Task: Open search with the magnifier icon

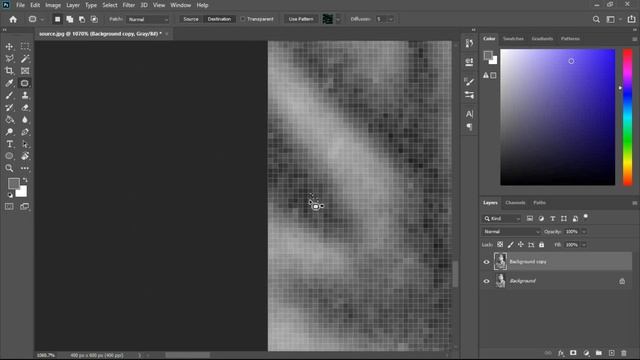Action: coord(596,19)
